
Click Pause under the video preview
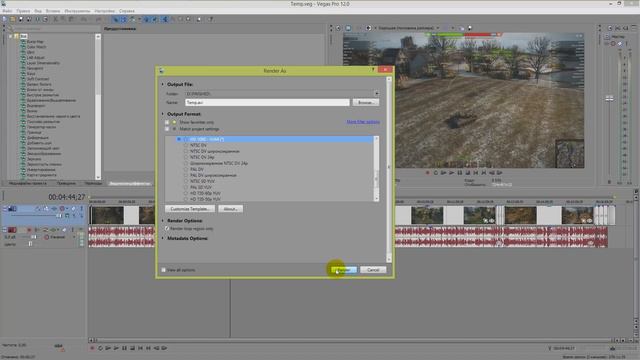(x=460, y=173)
